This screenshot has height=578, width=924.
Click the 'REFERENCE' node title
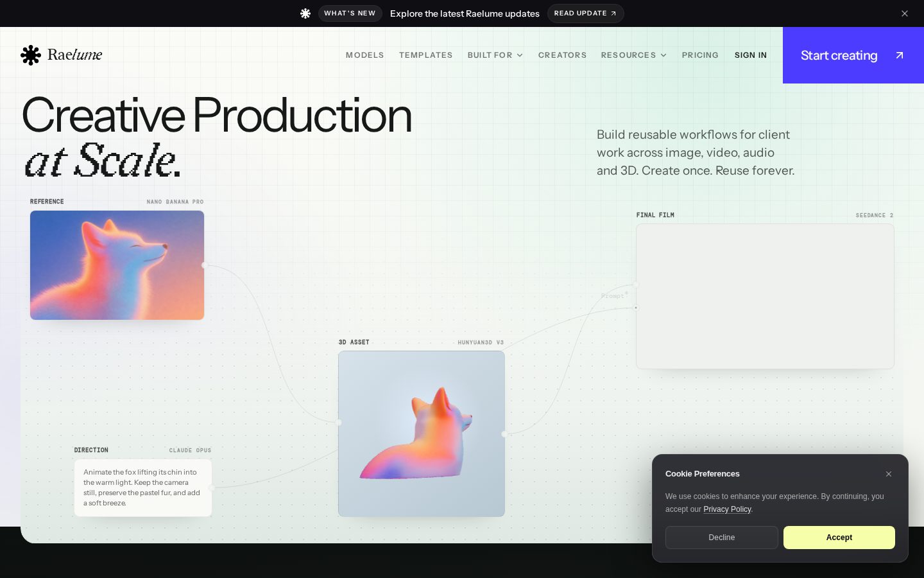tap(47, 202)
